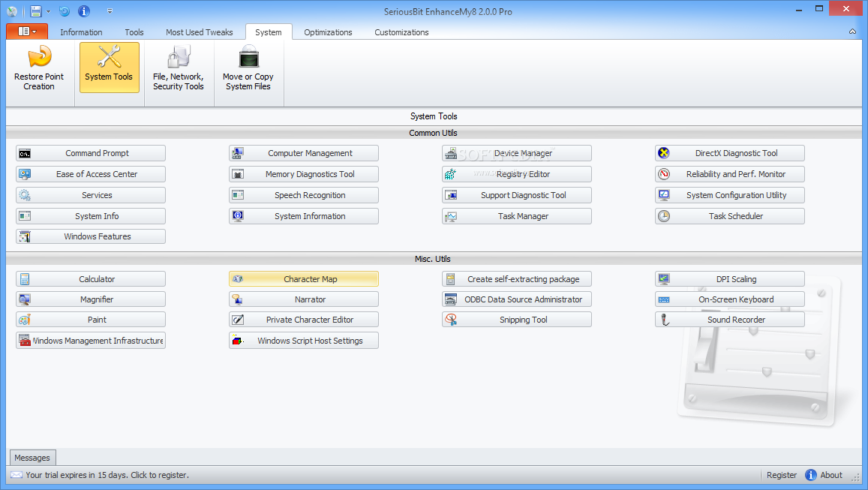
Task: Click the Calculator icon
Action: coord(24,279)
